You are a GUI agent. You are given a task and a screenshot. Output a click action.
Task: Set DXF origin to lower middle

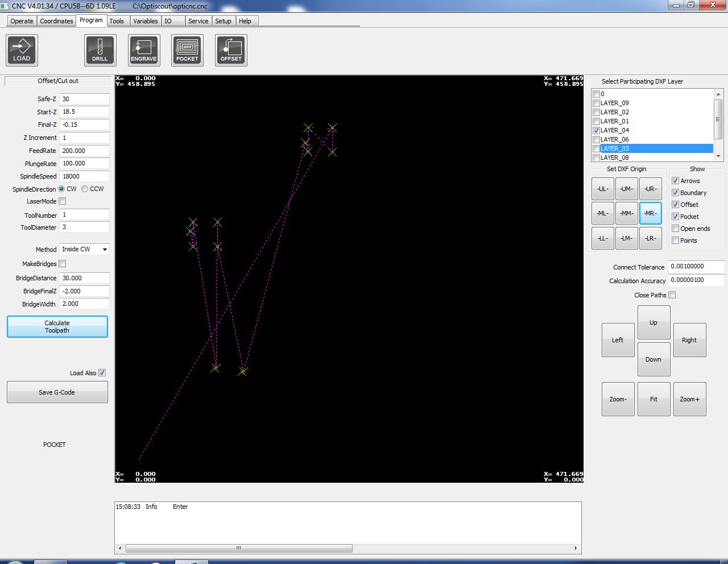pyautogui.click(x=627, y=238)
